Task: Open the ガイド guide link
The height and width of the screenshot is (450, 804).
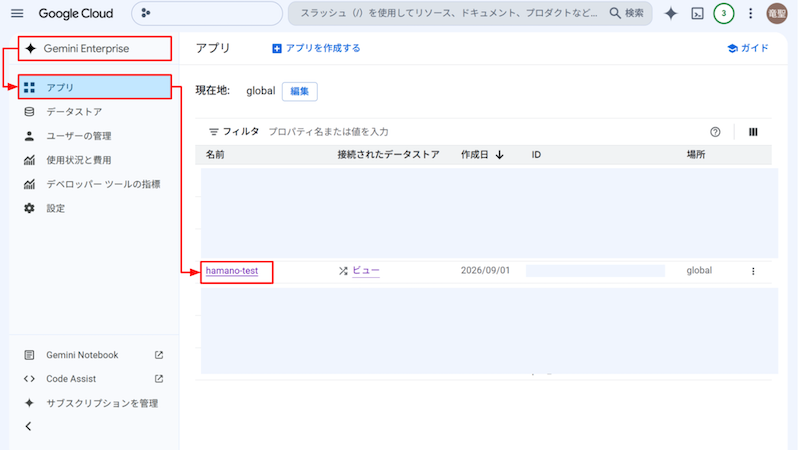Action: pyautogui.click(x=748, y=48)
